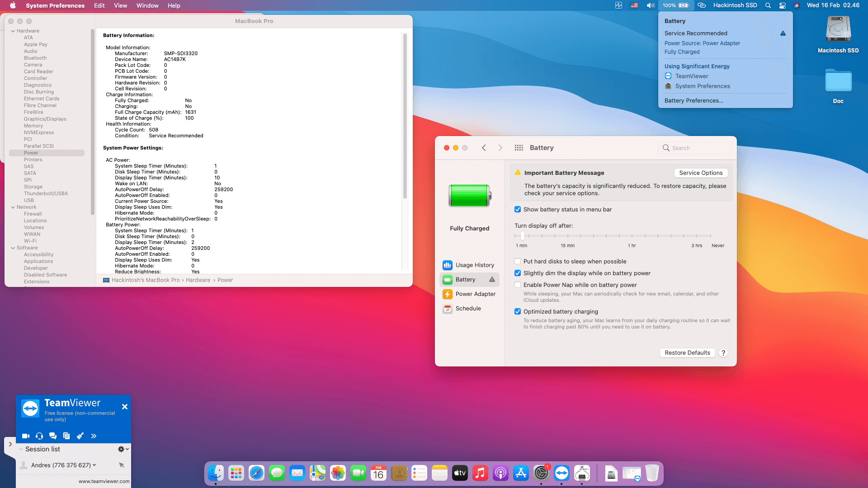Start a video call in TeamViewer toolbar

click(25, 436)
